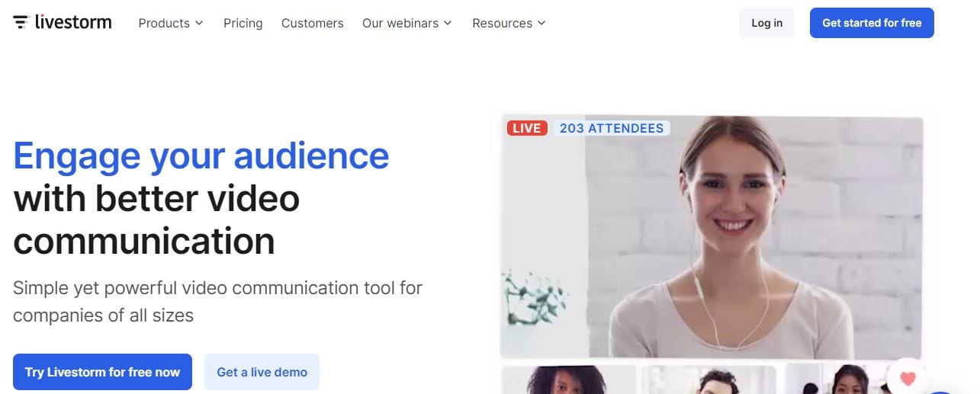Click Get a live demo button
980x394 pixels.
pyautogui.click(x=262, y=372)
